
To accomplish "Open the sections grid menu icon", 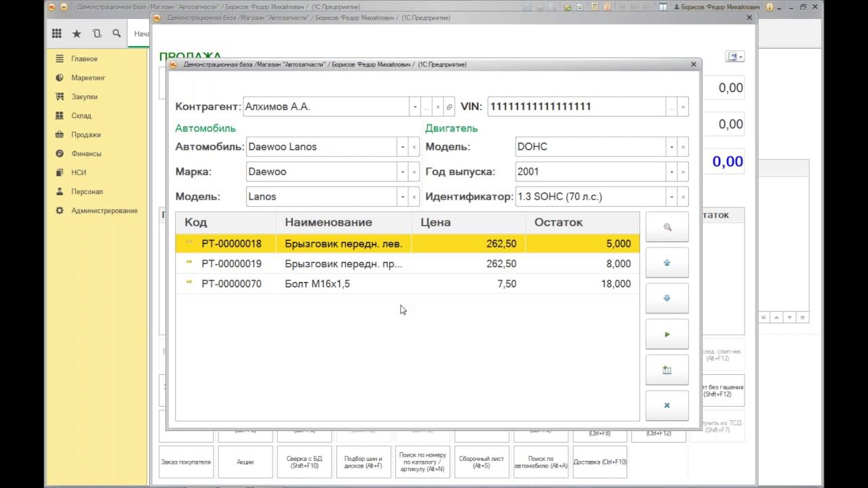I will pos(57,33).
